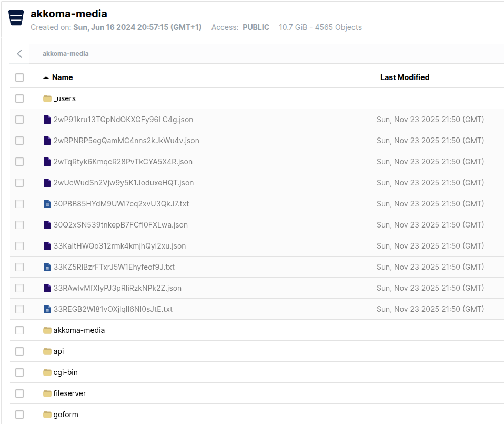Check the box for the api folder
The height and width of the screenshot is (424, 504).
pyautogui.click(x=19, y=351)
